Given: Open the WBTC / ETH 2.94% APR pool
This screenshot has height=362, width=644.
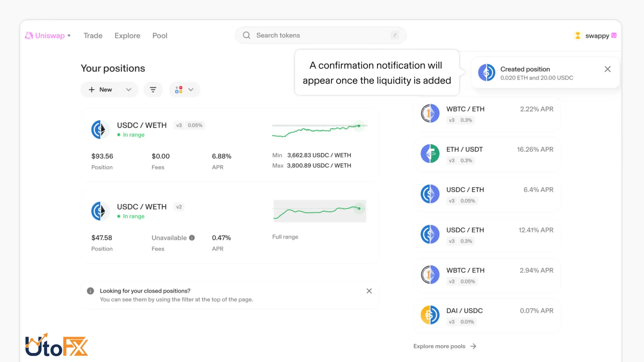Looking at the screenshot, I should 487,275.
